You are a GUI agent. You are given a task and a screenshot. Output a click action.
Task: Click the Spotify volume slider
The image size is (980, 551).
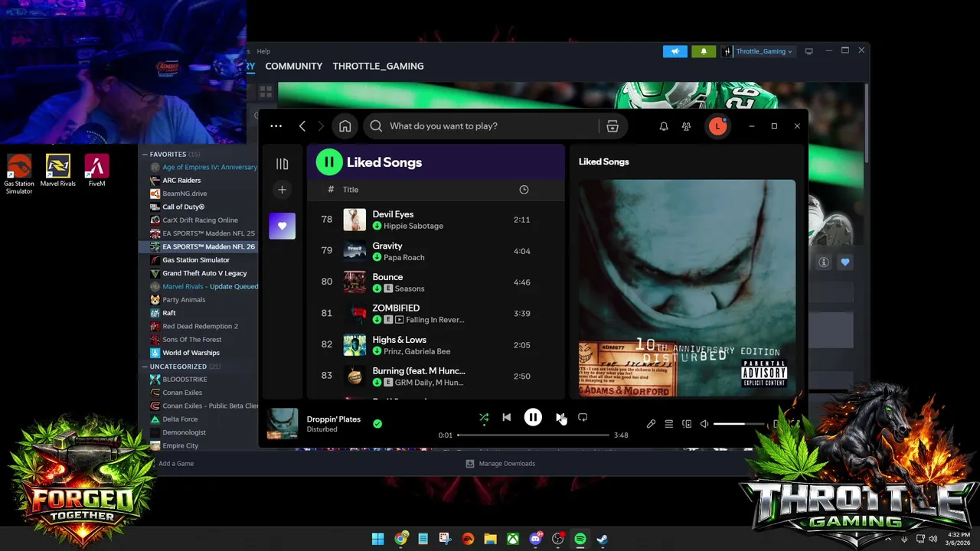click(739, 424)
